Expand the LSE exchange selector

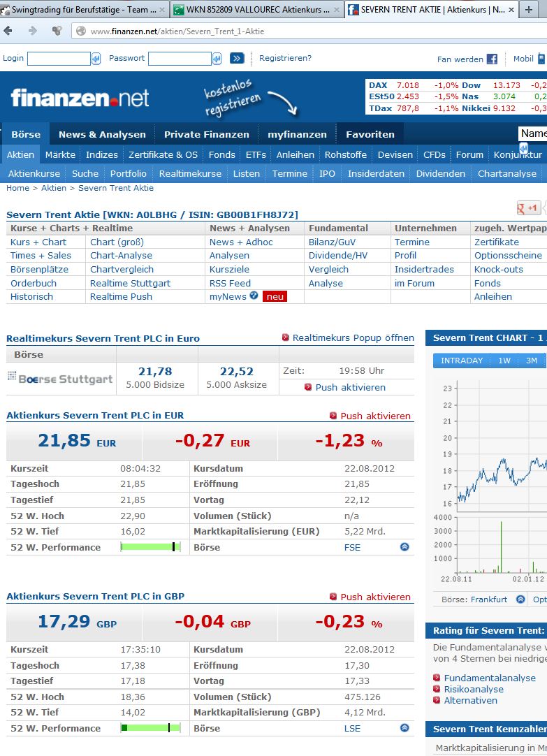pos(404,728)
